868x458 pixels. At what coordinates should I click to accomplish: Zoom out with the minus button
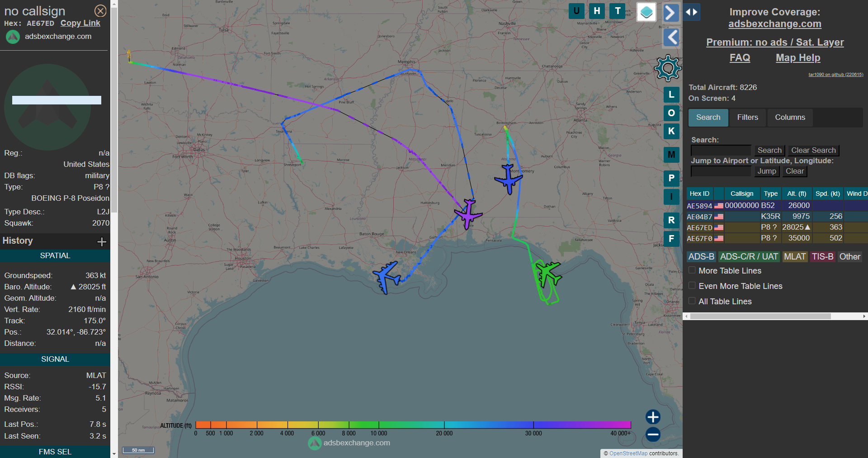pyautogui.click(x=653, y=435)
